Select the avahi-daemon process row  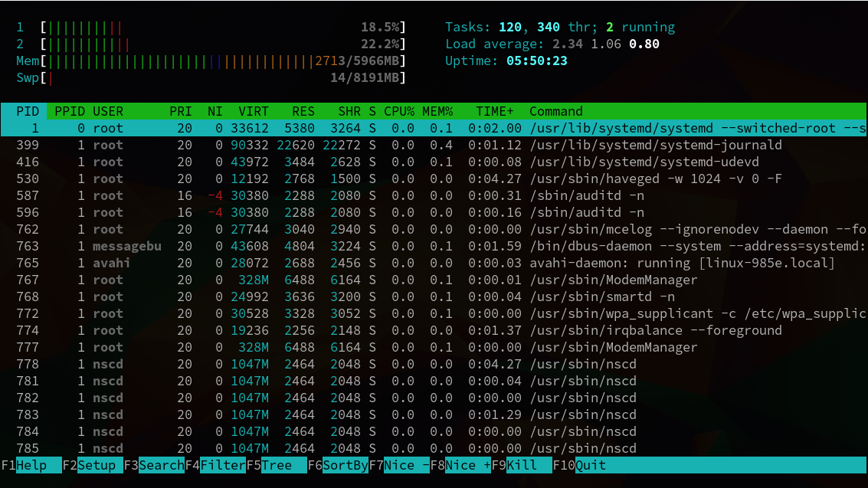tap(434, 263)
